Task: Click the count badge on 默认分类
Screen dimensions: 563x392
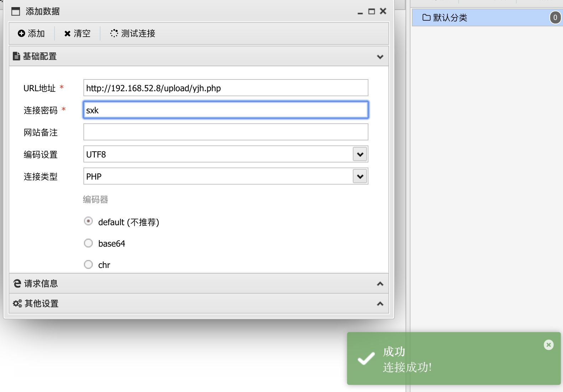Action: (555, 17)
